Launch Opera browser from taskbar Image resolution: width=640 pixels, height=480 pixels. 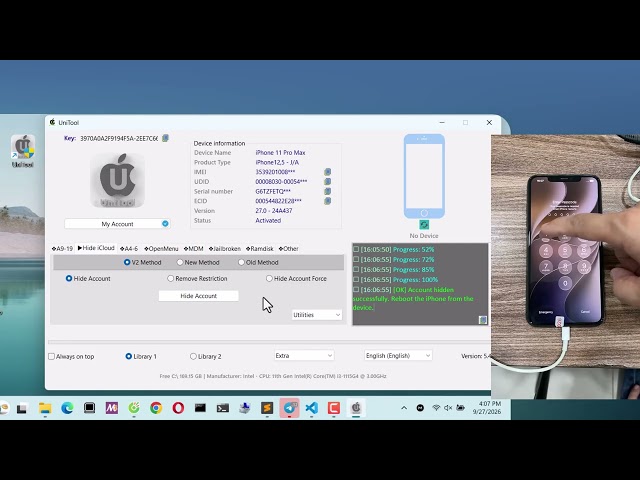(x=178, y=408)
